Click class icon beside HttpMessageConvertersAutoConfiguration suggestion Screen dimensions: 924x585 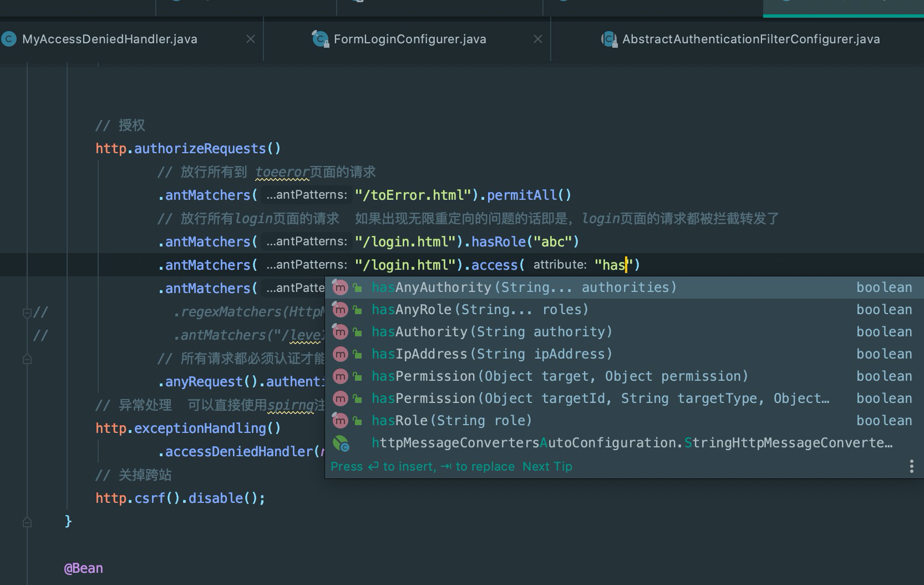341,443
